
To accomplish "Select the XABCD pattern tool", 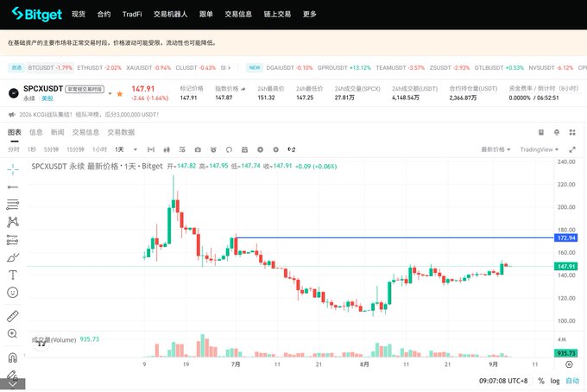I will click(13, 222).
